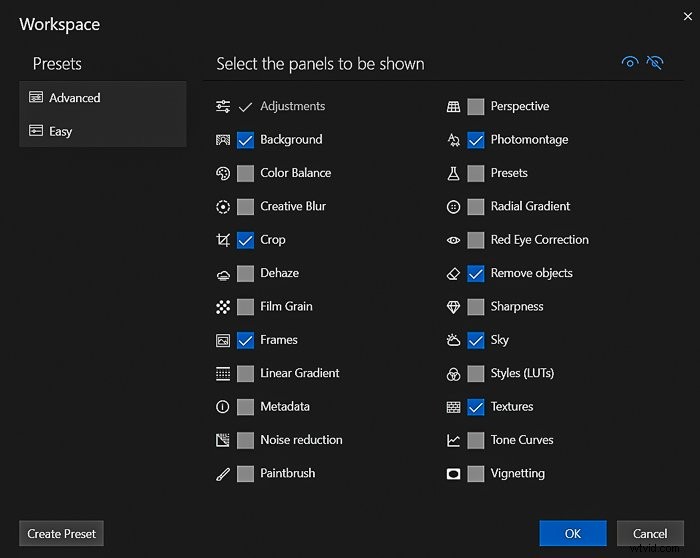Image resolution: width=700 pixels, height=558 pixels.
Task: Click the "Styles (LUTs)" label text
Action: coord(522,373)
